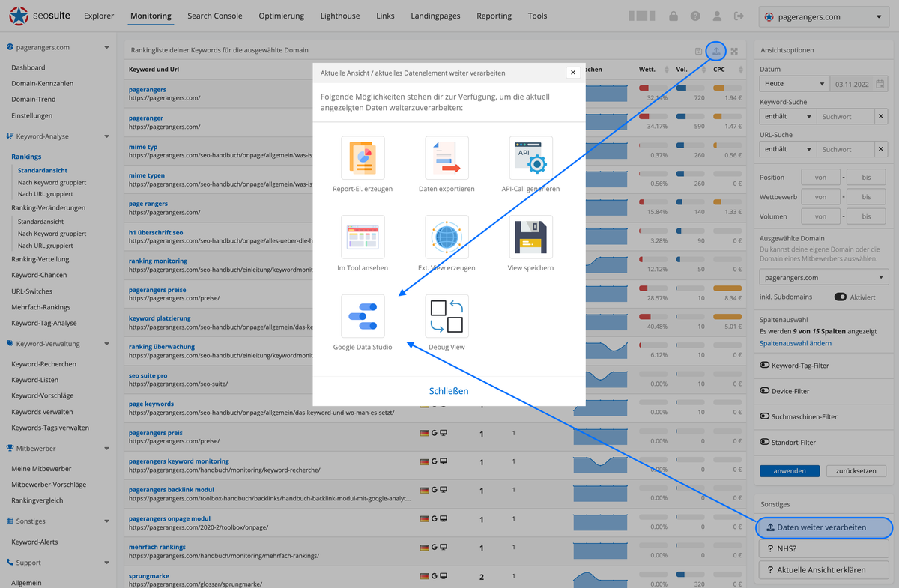This screenshot has width=899, height=588.
Task: Click Position von input field
Action: coord(821,178)
